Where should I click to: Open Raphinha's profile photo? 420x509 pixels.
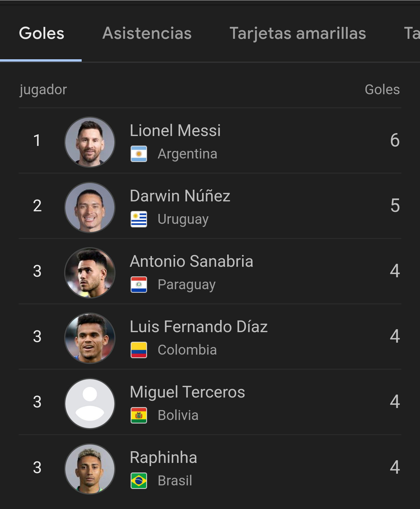click(x=90, y=469)
